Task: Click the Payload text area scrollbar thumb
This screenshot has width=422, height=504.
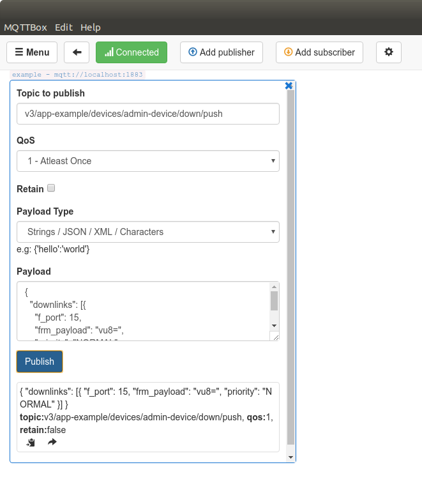Action: (x=274, y=301)
